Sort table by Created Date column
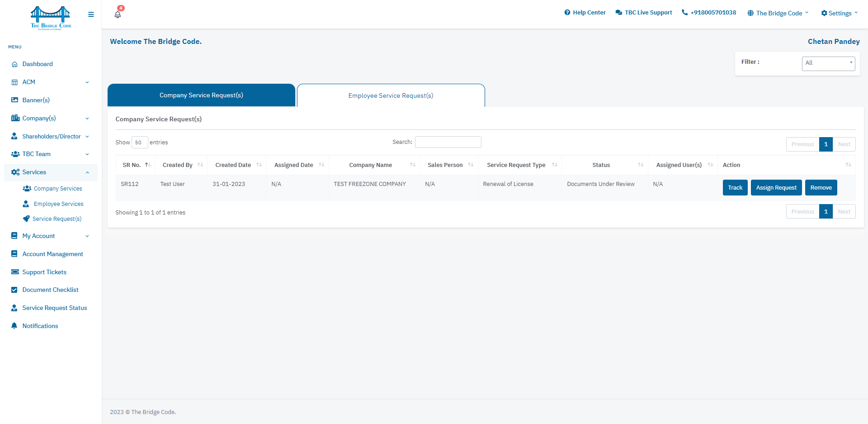The image size is (868, 424). tap(237, 165)
